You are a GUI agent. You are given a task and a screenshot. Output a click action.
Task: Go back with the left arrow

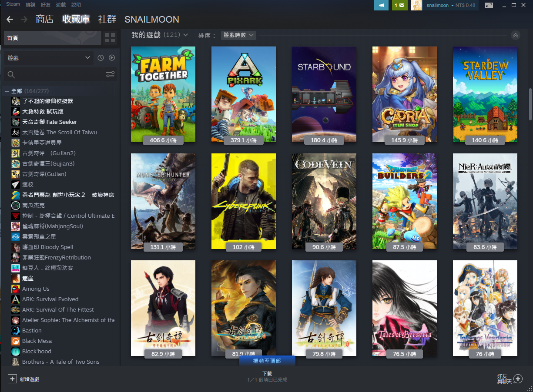10,20
